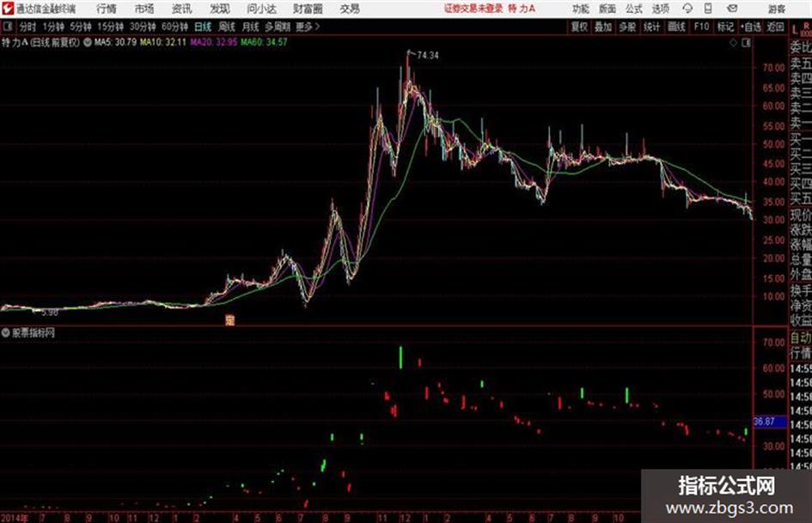This screenshot has width=812, height=523.
Task: Click the diamond icon above the price axis
Action: pos(733,43)
